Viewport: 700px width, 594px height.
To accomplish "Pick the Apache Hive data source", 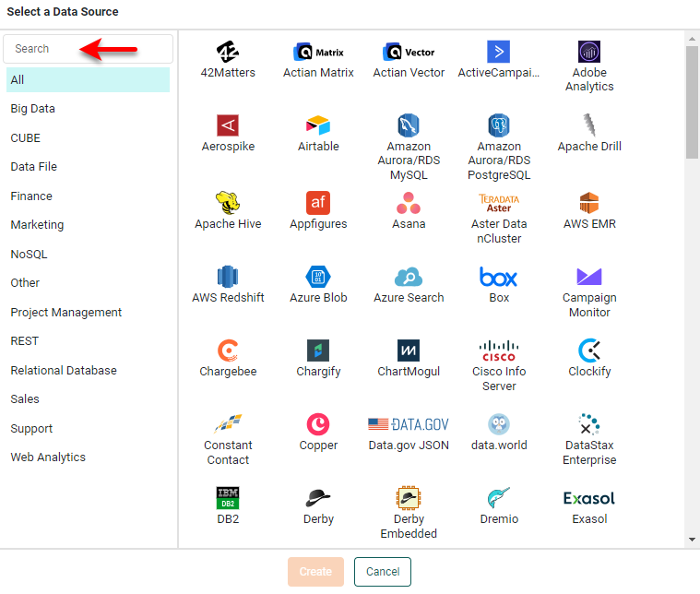I will coord(228,203).
